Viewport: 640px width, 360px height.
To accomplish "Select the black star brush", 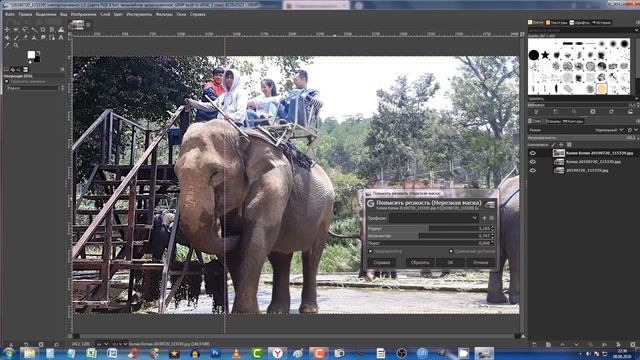I will point(545,55).
